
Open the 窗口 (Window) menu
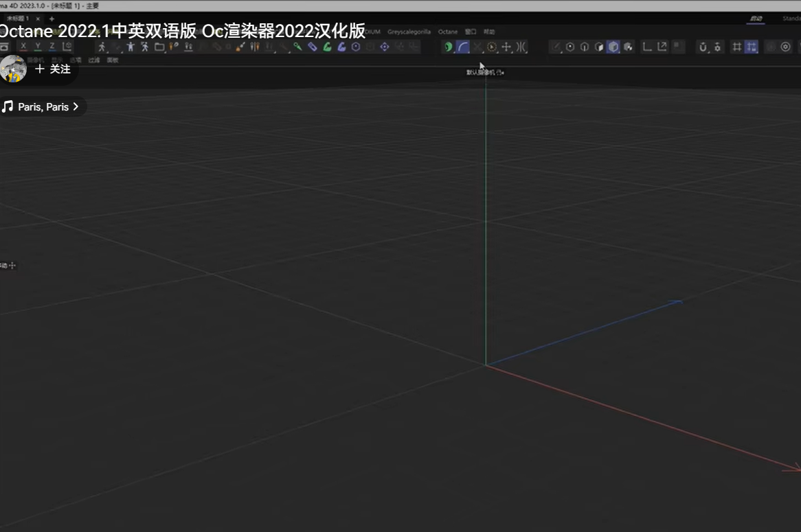click(x=471, y=32)
